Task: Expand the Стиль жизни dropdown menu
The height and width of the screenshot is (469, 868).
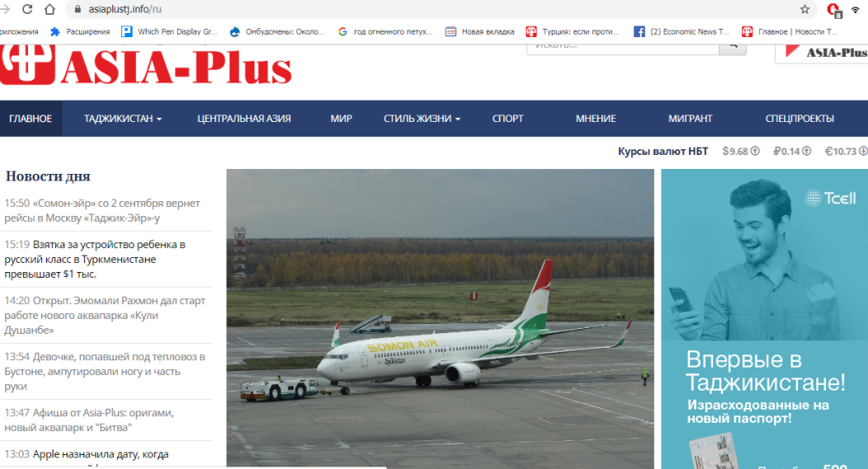Action: (x=422, y=119)
